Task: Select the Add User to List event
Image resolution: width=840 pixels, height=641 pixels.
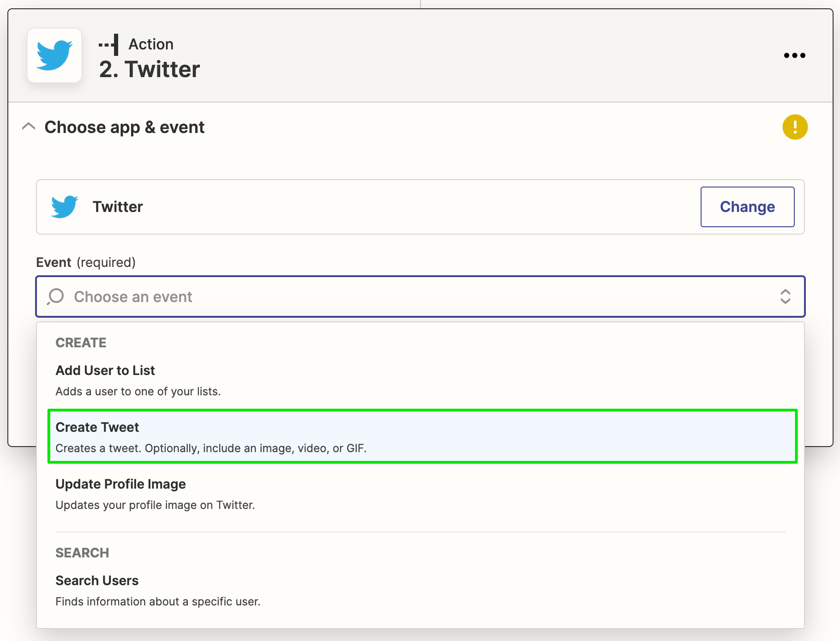Action: (x=420, y=381)
